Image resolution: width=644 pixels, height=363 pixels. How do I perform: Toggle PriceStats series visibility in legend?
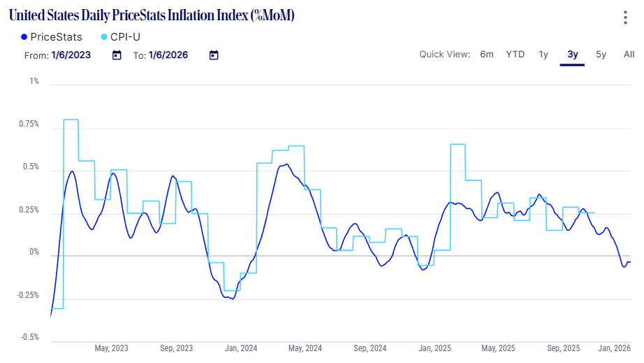tap(56, 37)
